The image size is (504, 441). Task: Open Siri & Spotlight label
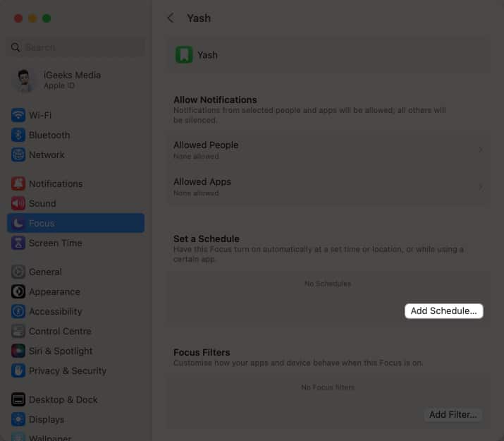pos(61,351)
